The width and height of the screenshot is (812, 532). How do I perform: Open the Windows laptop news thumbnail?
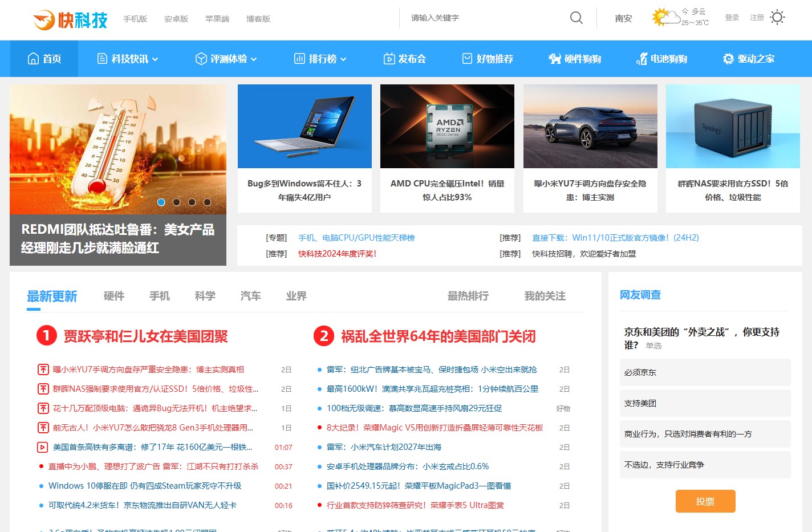[x=304, y=126]
